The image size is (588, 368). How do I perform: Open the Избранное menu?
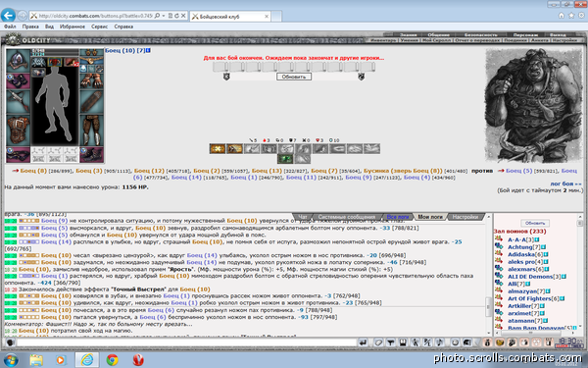click(72, 26)
